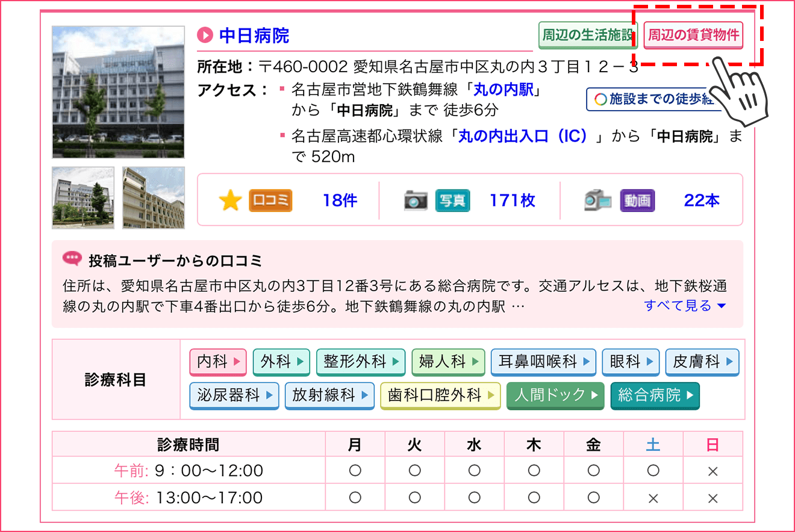The height and width of the screenshot is (532, 795).
Task: Click the purple 動画 badge
Action: click(637, 200)
